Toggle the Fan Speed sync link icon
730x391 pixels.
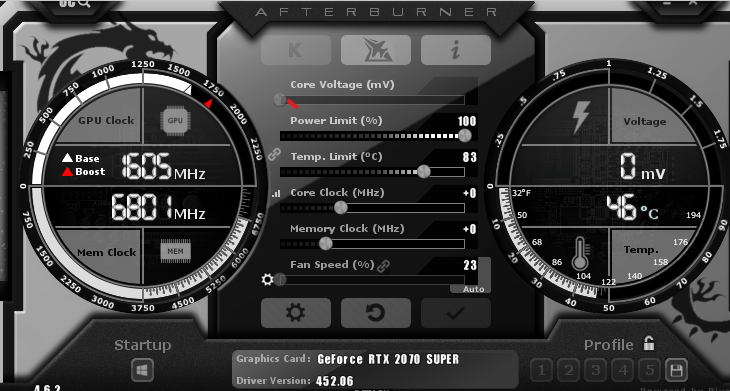(x=383, y=266)
